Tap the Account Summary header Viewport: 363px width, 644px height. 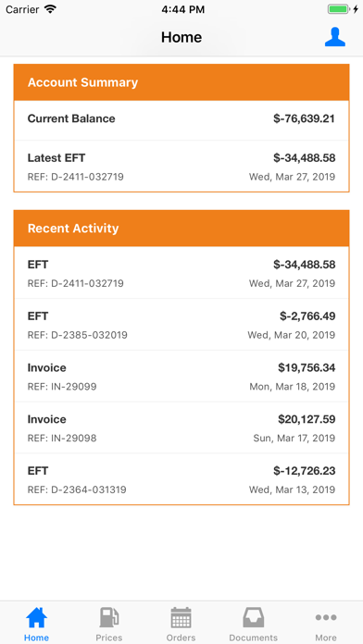[x=181, y=82]
